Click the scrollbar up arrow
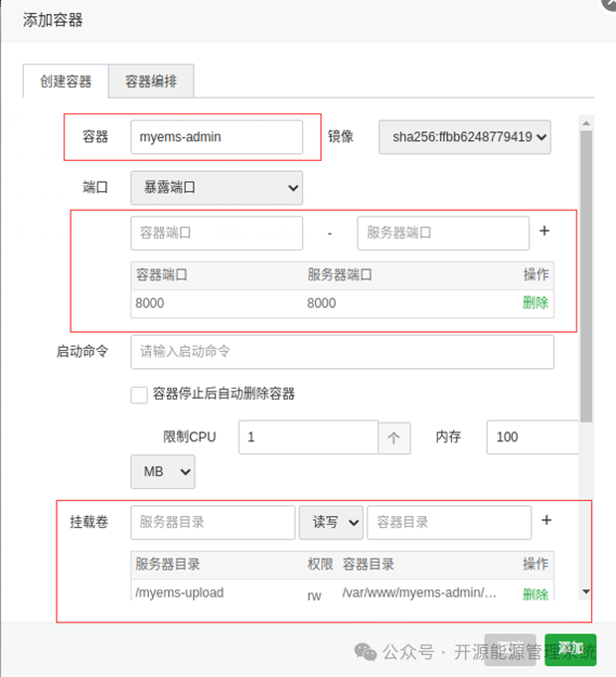This screenshot has height=677, width=616. pos(586,123)
